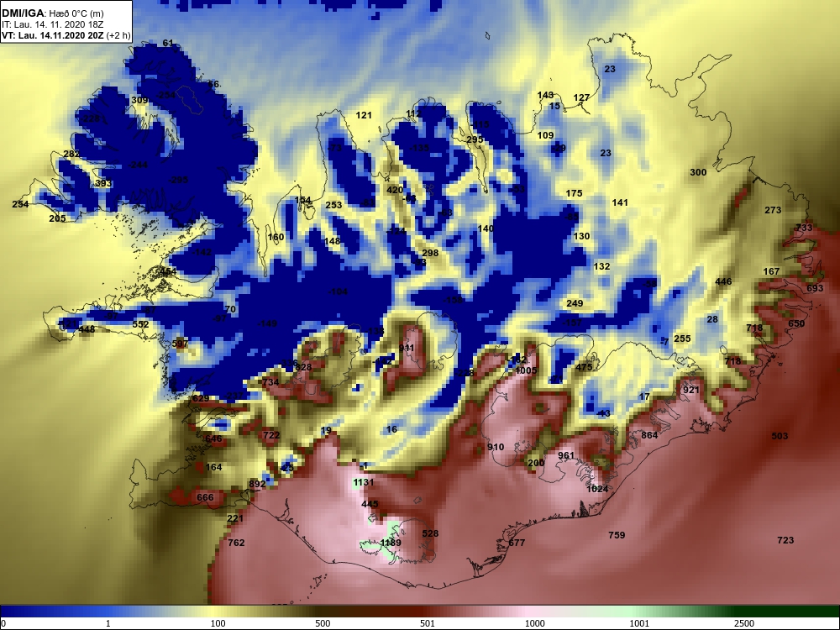
Task: Click the map value '677'
Action: tap(517, 542)
